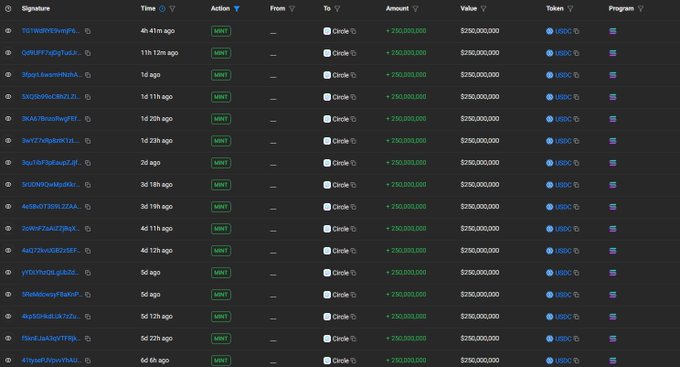Copy signature in the 6d 6h ago row
680x367 pixels.
coord(88,360)
